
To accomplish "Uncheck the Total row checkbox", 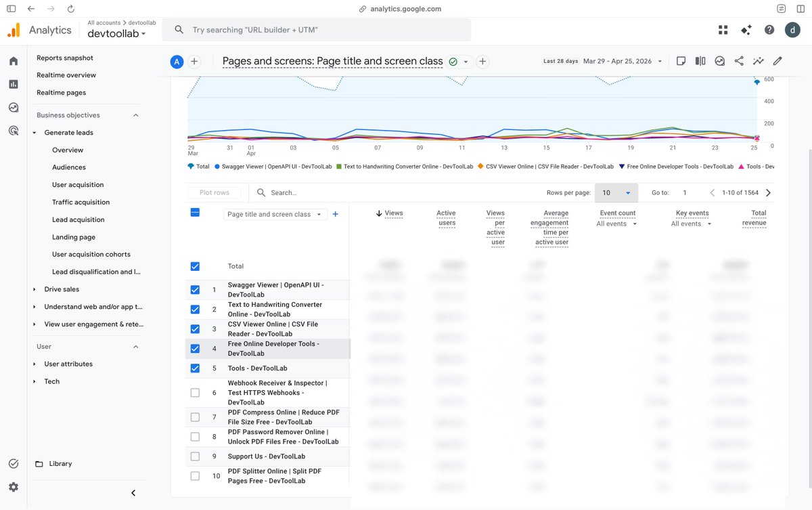I will tap(195, 266).
